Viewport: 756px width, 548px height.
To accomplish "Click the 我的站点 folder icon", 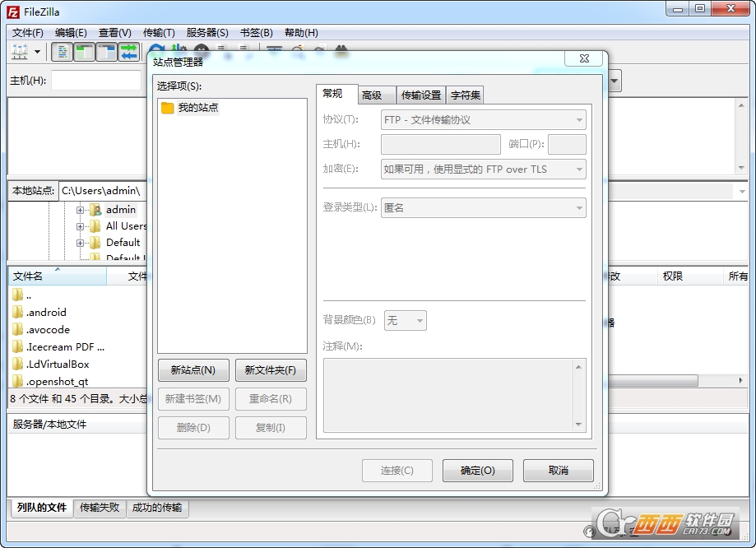I will click(167, 108).
